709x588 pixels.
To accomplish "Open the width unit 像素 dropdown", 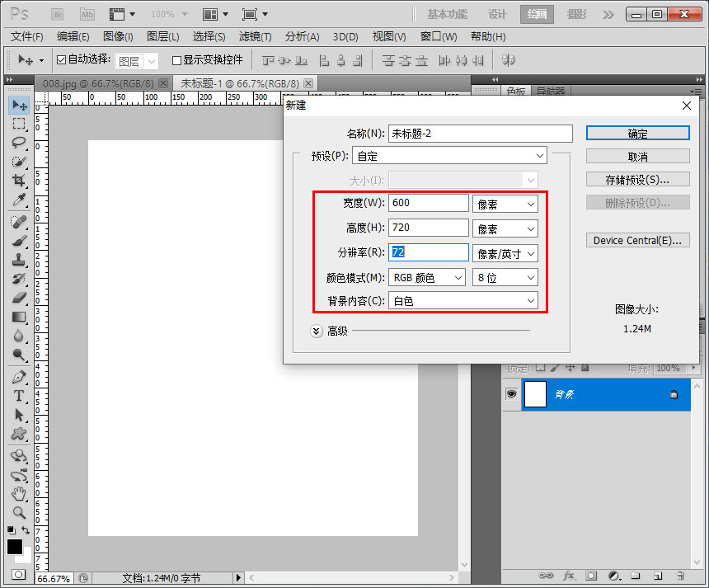I will pos(505,204).
